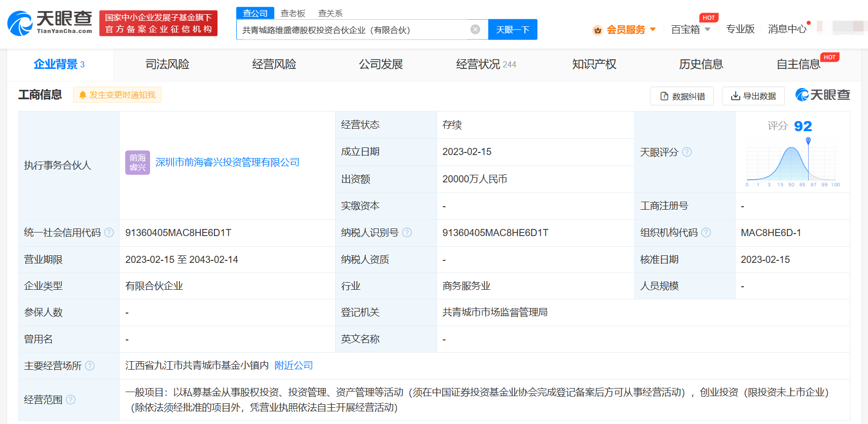This screenshot has height=424, width=868.
Task: Click the score marker on rating chart
Action: (808, 140)
